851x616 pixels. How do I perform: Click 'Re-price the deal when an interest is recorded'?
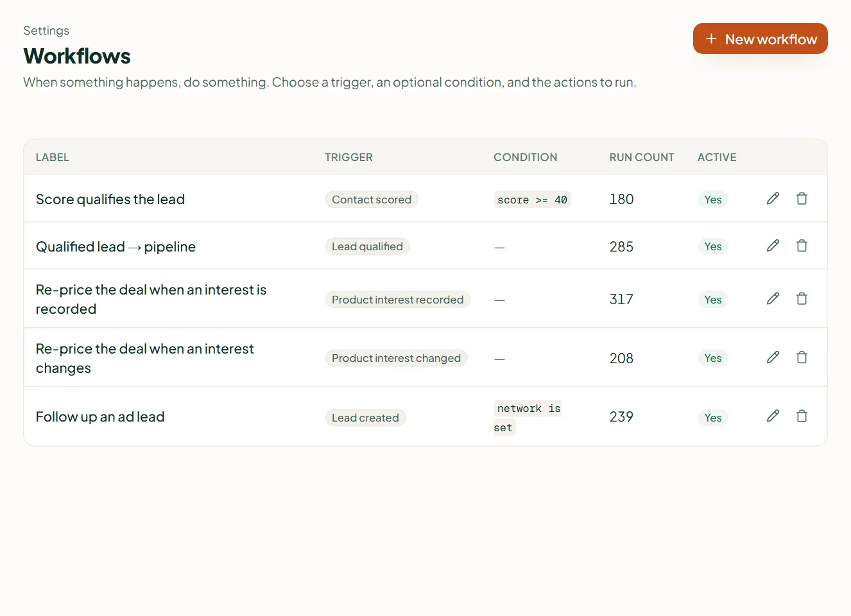coord(151,299)
